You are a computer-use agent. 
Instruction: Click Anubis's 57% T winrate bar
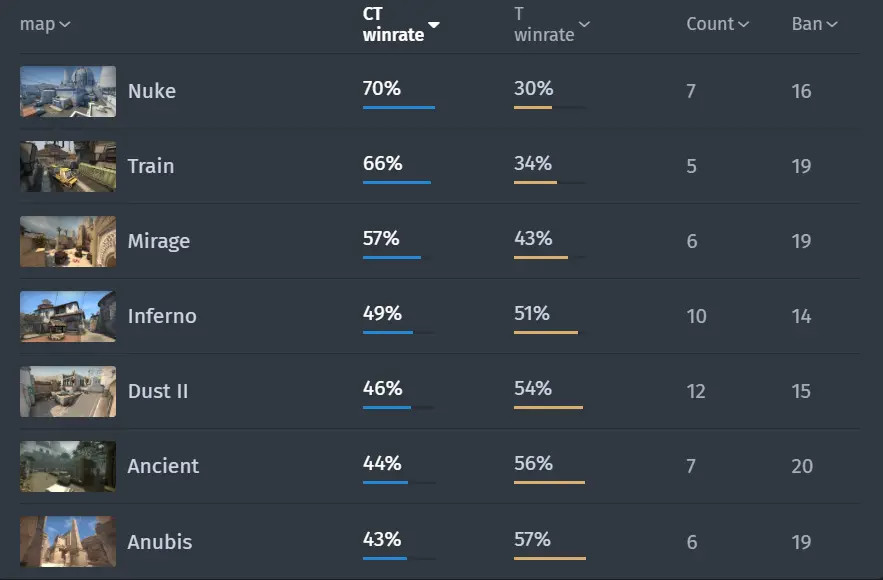pos(550,558)
